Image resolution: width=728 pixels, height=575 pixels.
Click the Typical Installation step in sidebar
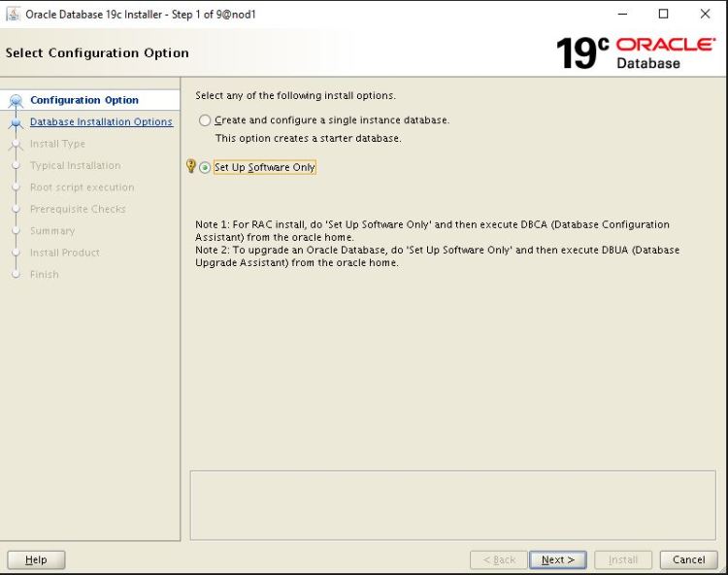(x=75, y=166)
